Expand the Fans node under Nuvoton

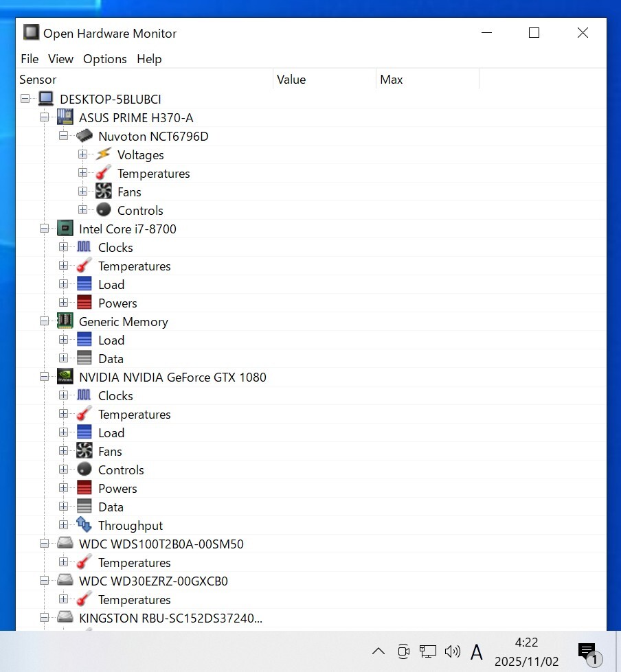[82, 191]
